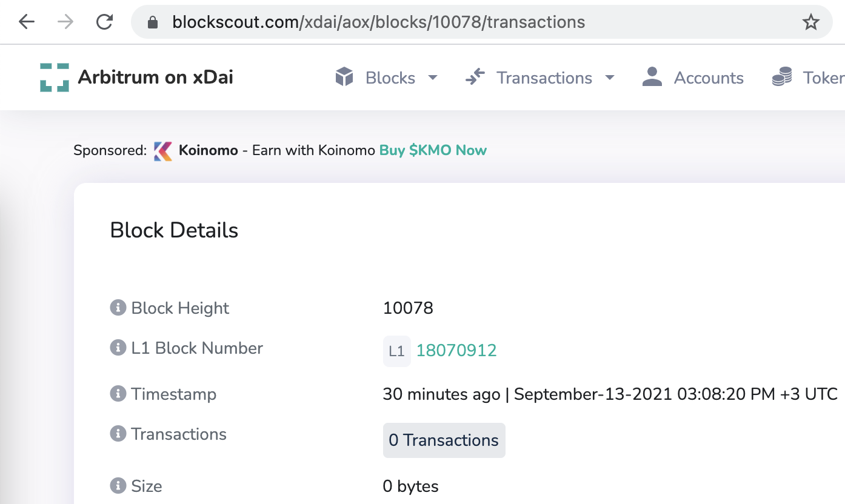The width and height of the screenshot is (845, 504).
Task: Click the Tokens coin-stack icon
Action: point(782,77)
